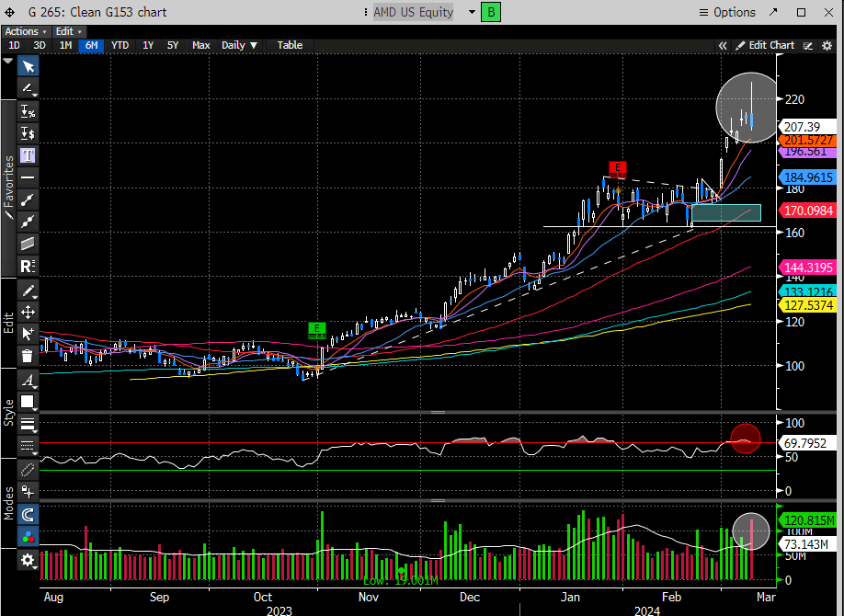This screenshot has height=616, width=844.
Task: Pick the percent change measure tool
Action: coord(28,111)
